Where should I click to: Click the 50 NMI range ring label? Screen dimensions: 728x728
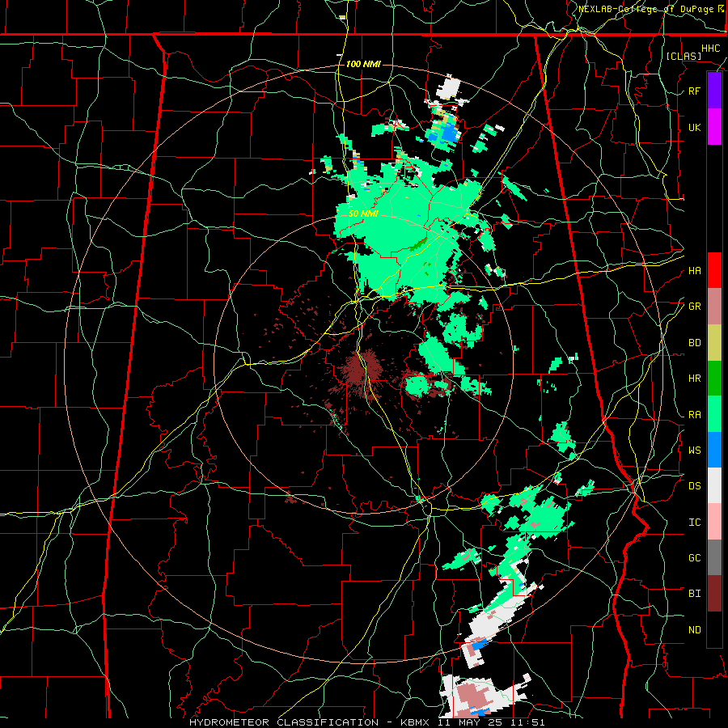(x=363, y=214)
